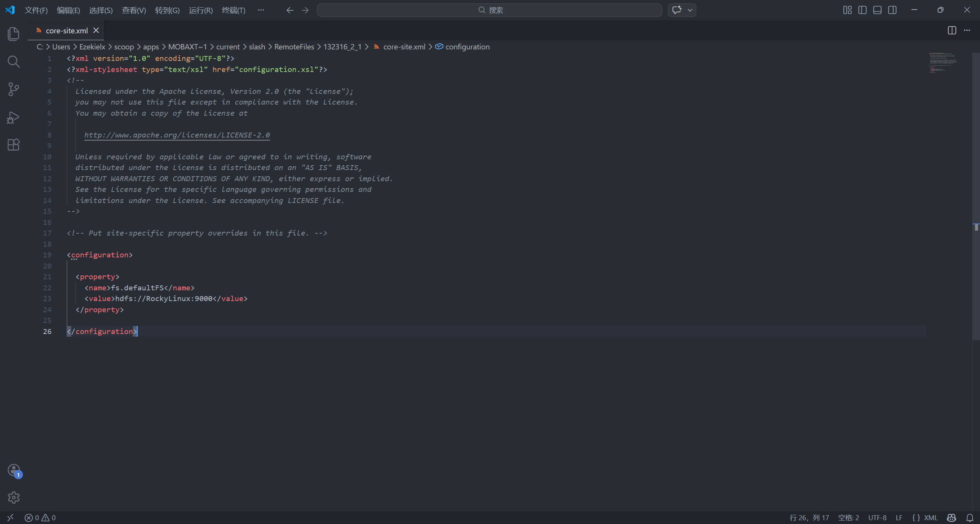This screenshot has width=980, height=524.
Task: Go back with the left arrow
Action: click(290, 10)
